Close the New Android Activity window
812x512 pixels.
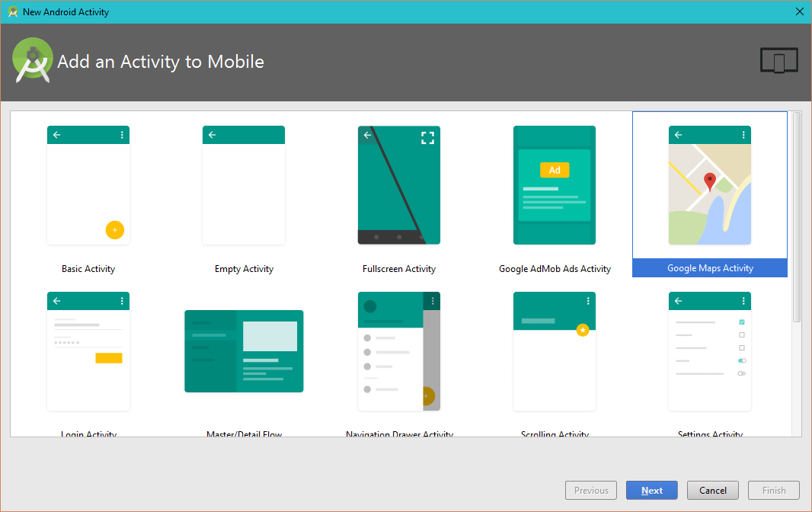coord(800,11)
